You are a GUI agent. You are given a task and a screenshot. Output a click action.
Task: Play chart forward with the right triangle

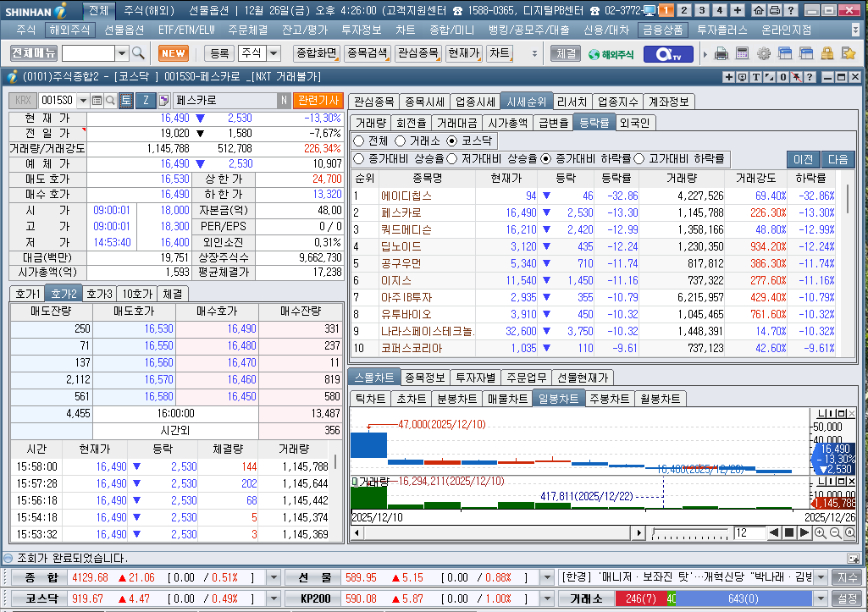[x=804, y=533]
